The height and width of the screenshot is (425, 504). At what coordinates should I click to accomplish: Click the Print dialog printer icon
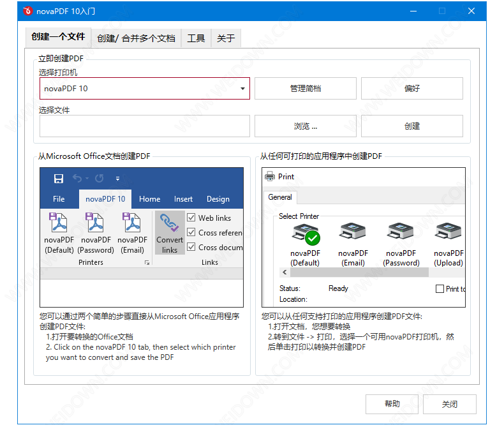coord(270,176)
